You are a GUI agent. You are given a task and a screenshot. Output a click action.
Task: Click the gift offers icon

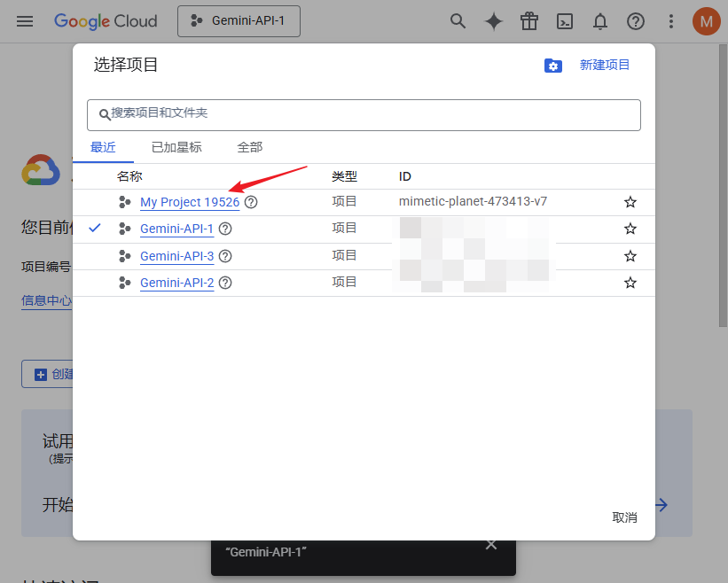click(x=529, y=20)
